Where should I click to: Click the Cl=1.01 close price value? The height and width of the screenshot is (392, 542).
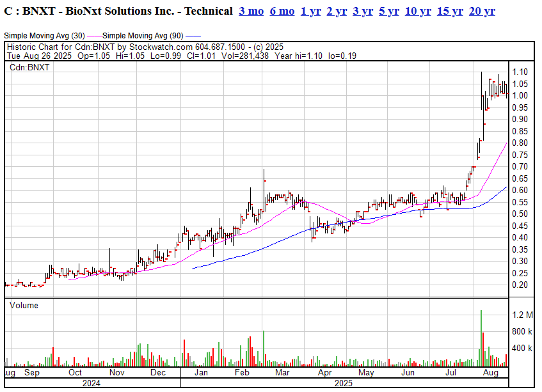pyautogui.click(x=201, y=56)
